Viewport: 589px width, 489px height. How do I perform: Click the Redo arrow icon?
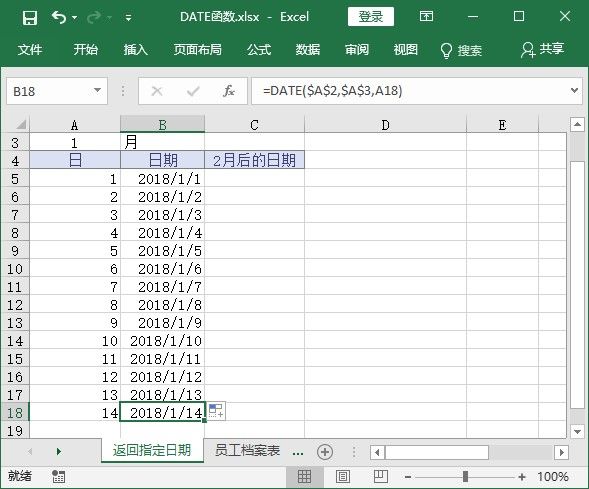pyautogui.click(x=94, y=17)
